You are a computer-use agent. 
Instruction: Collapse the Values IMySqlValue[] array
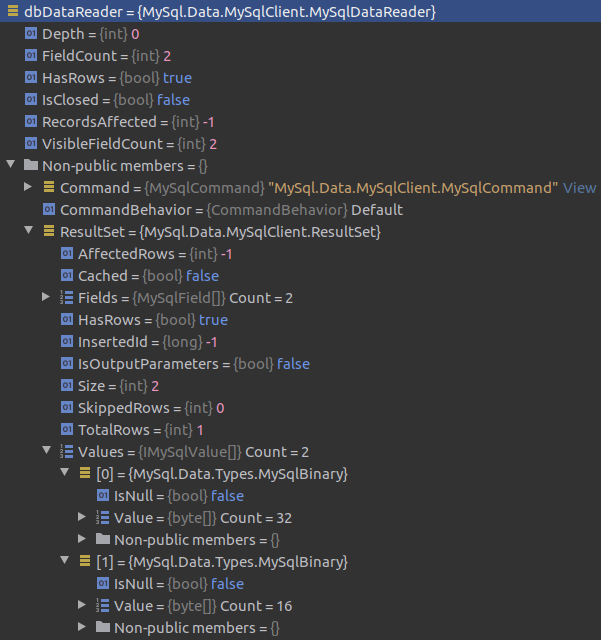(47, 451)
